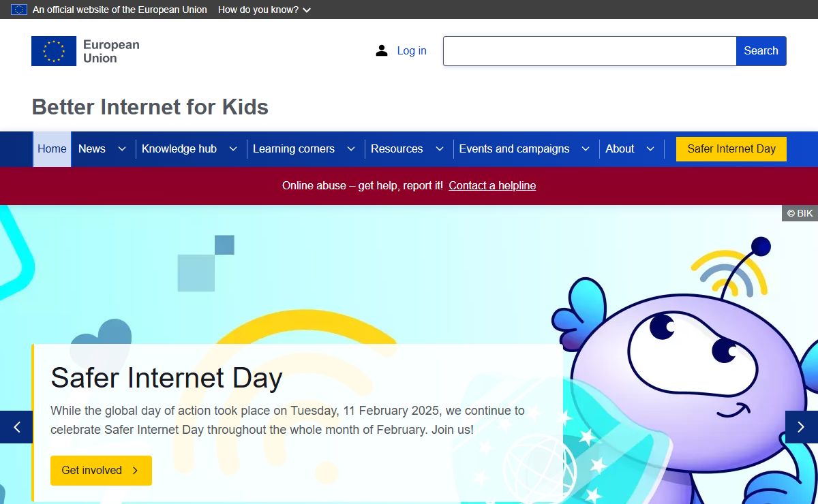Click 'An official website of the European Union' text
Image resolution: width=818 pixels, height=504 pixels.
pos(120,10)
